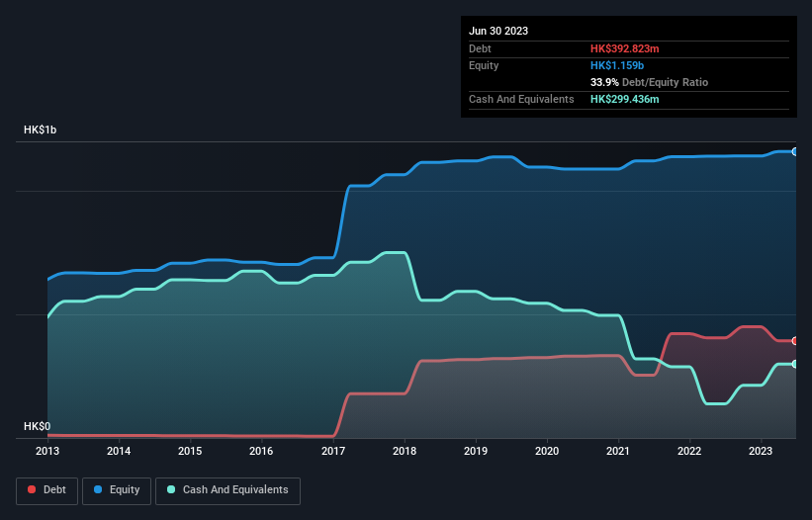Click the Cash And Equivalents tooltip label
The height and width of the screenshot is (520, 812).
pos(521,99)
